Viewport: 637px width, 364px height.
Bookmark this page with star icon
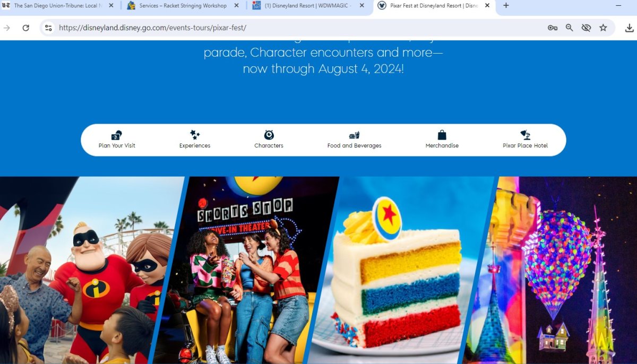(x=603, y=28)
